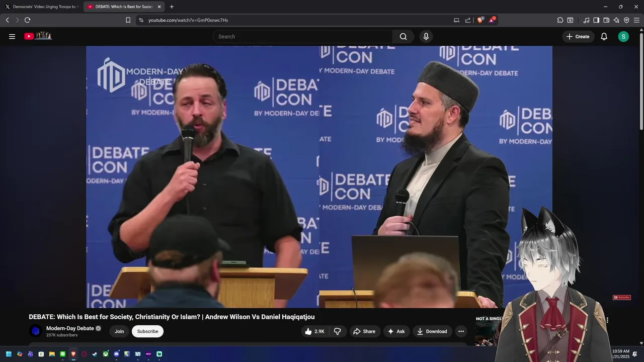View site information icon in address bar
This screenshot has height=362, width=644.
(141, 20)
